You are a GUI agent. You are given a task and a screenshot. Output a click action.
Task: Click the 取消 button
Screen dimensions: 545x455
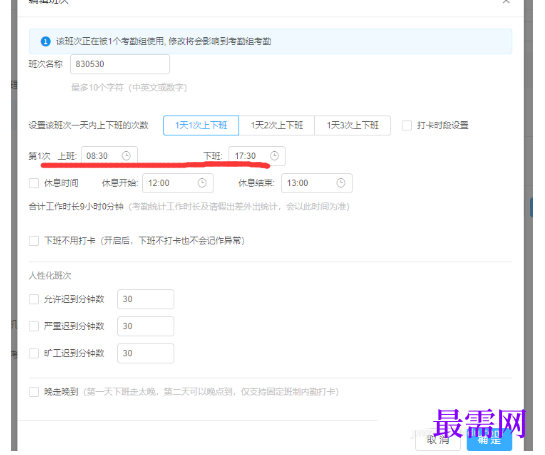[438, 440]
